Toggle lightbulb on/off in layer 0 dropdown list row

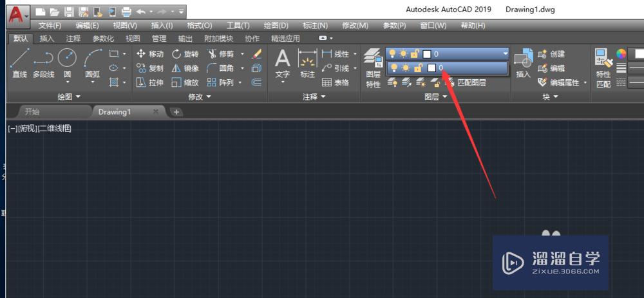[x=394, y=68]
